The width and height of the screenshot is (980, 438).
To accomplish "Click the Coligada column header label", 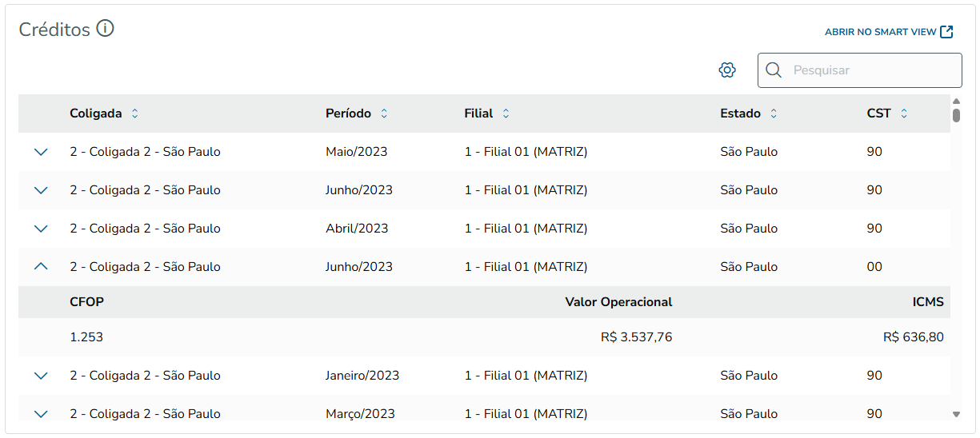I will pos(96,113).
